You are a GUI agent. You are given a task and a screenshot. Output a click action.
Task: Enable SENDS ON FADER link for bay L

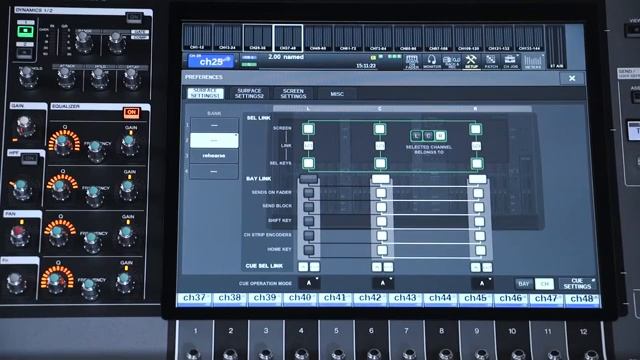(309, 192)
